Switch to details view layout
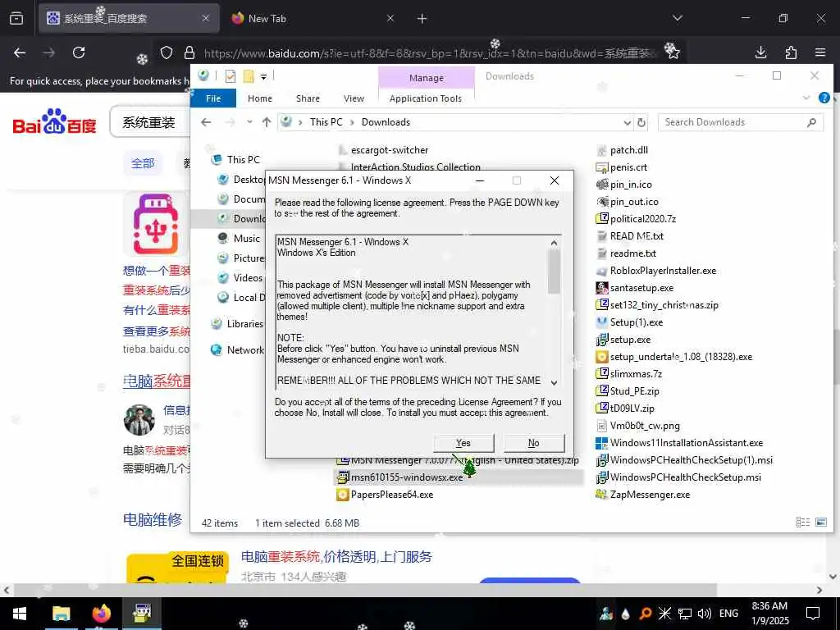Viewport: 840px width, 630px height. [x=802, y=522]
